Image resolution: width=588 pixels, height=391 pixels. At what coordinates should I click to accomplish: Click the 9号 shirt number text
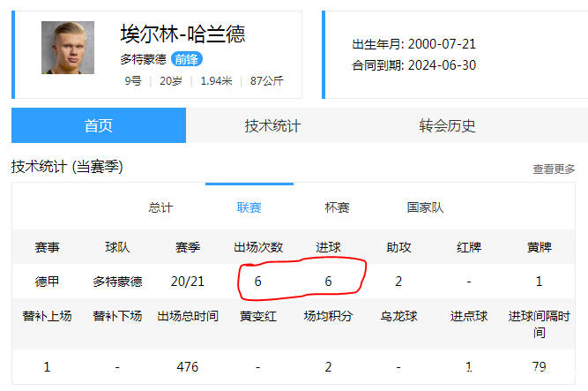[x=133, y=80]
